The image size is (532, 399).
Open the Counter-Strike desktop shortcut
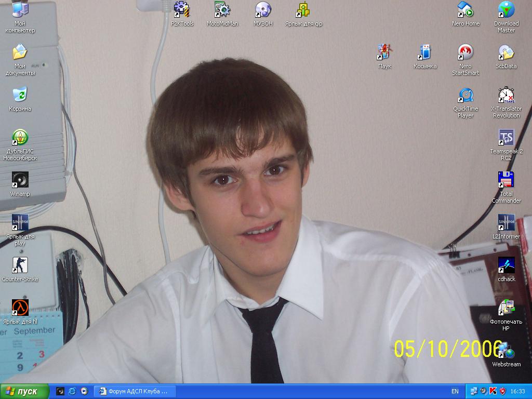point(20,266)
